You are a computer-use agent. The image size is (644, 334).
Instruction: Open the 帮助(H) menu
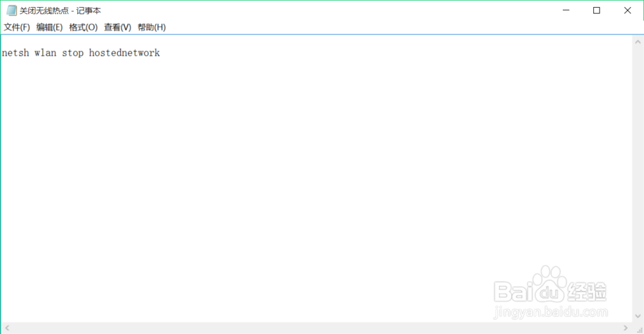point(151,27)
